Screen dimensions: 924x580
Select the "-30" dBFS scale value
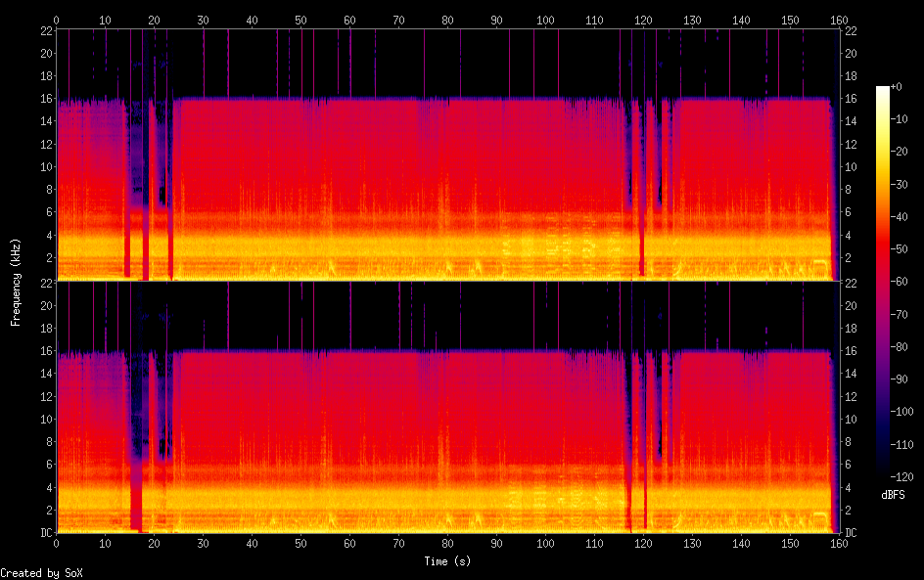tap(899, 184)
